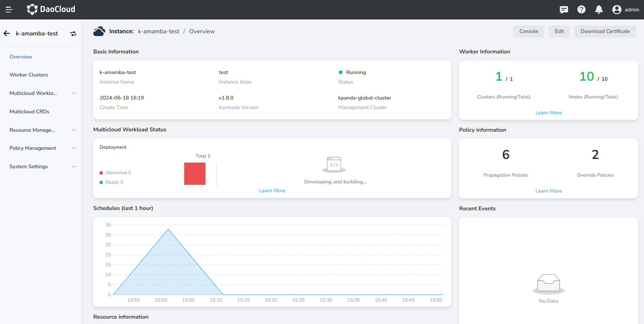This screenshot has width=644, height=324.
Task: Click the DaoCloud logo
Action: (x=51, y=9)
